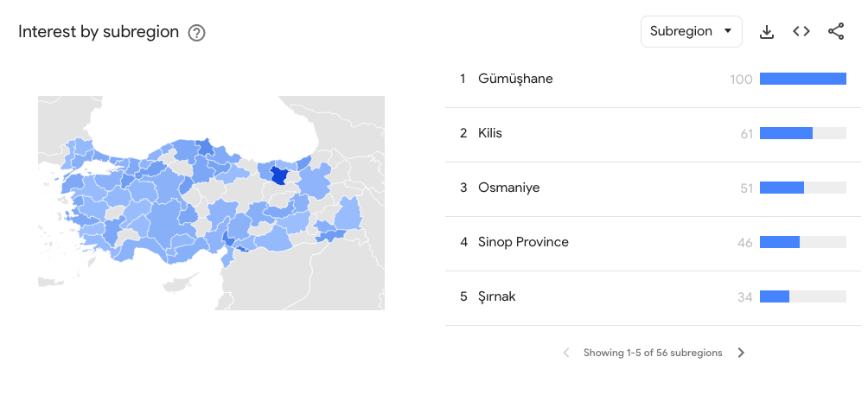Click the help question mark icon
Viewport: 868px width, 395px height.
[x=196, y=33]
